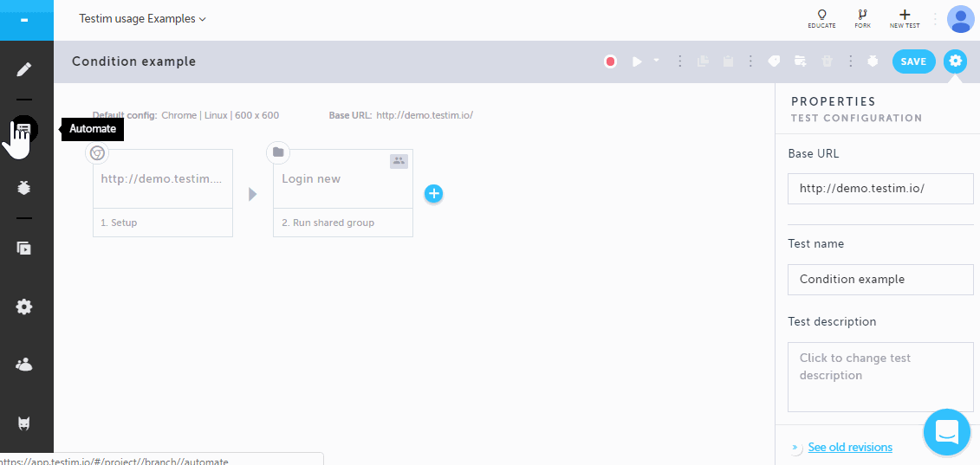This screenshot has height=465, width=980.
Task: Click the paste clipboard icon
Action: pos(728,61)
